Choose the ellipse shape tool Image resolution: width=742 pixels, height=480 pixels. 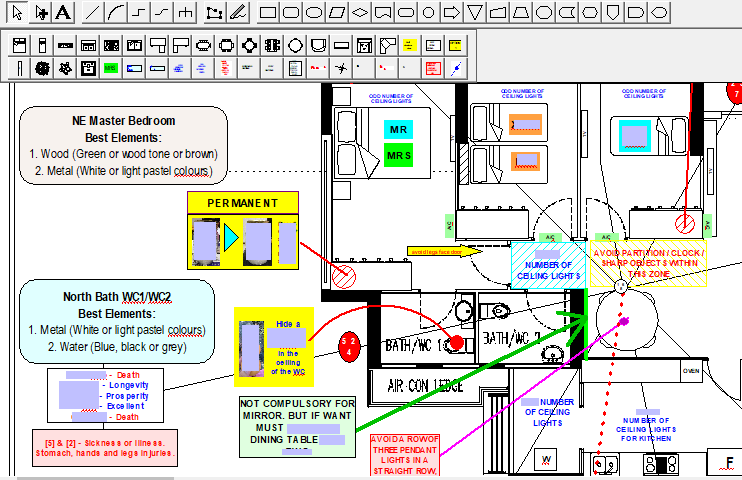313,13
